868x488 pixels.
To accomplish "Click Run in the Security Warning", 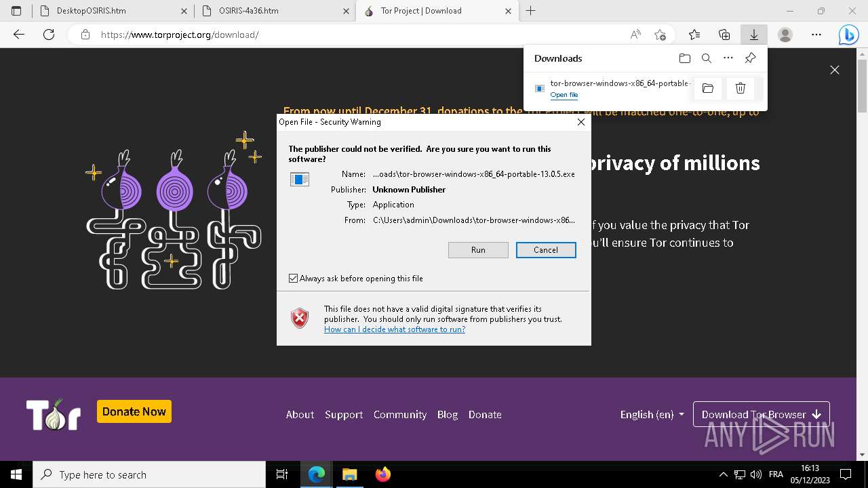I will tap(478, 250).
